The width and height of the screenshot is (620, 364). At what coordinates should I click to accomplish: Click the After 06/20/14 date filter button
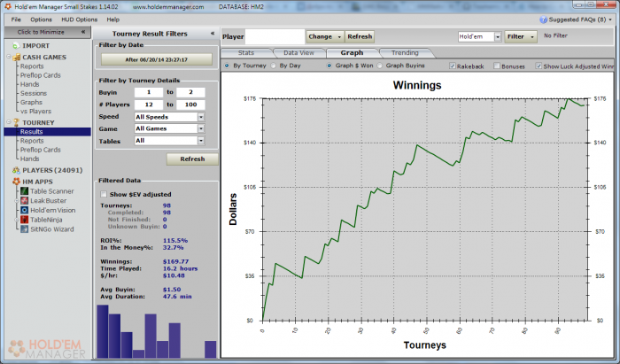point(157,59)
